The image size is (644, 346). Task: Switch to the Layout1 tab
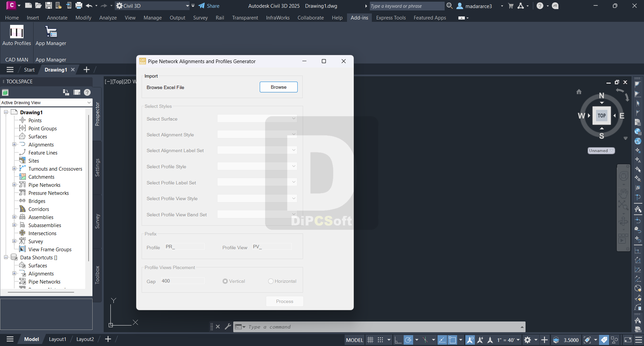pos(57,339)
